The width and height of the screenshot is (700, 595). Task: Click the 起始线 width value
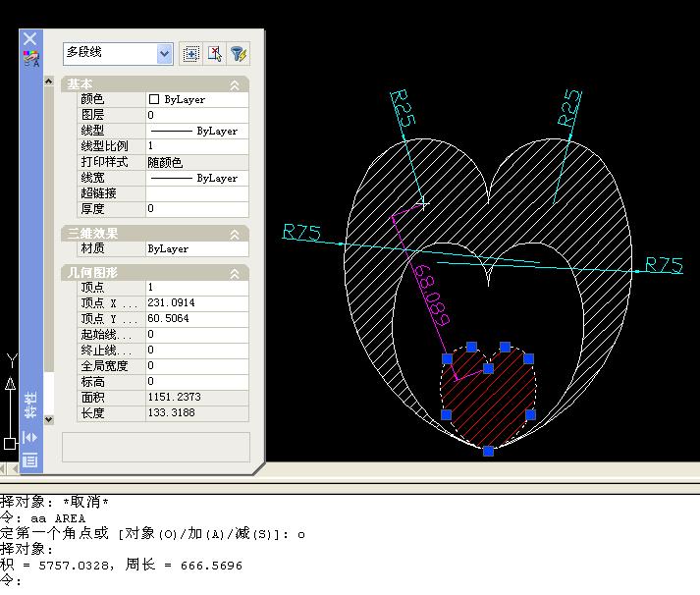(x=197, y=334)
